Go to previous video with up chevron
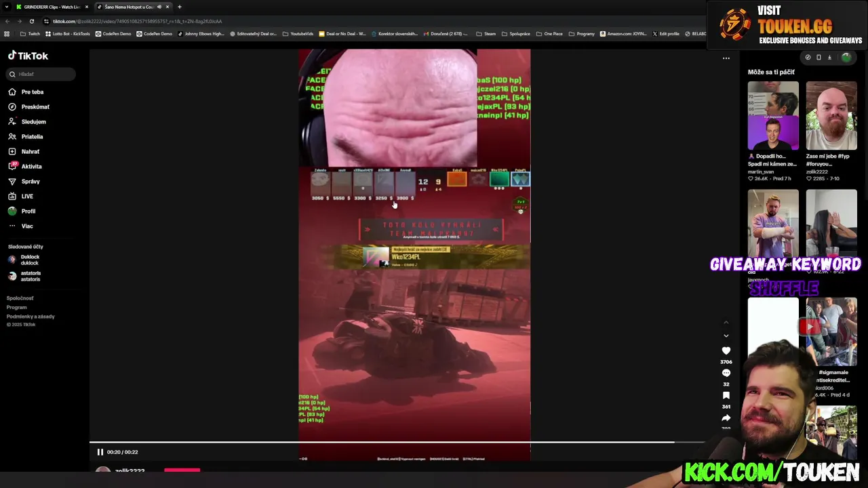The image size is (868, 488). (726, 322)
